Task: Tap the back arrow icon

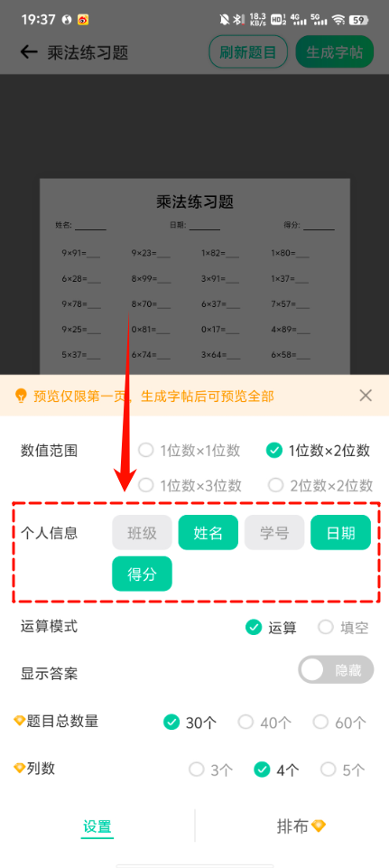Action: click(28, 52)
